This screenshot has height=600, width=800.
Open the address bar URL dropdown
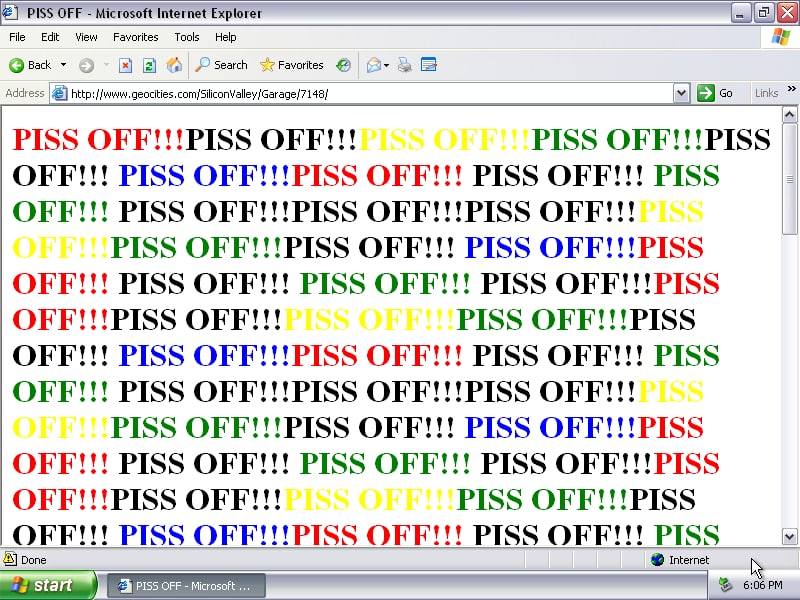point(681,93)
